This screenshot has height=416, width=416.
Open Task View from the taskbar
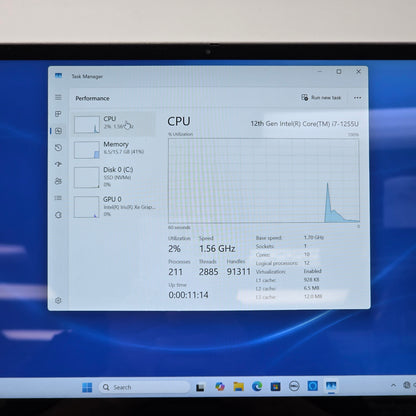coord(200,387)
